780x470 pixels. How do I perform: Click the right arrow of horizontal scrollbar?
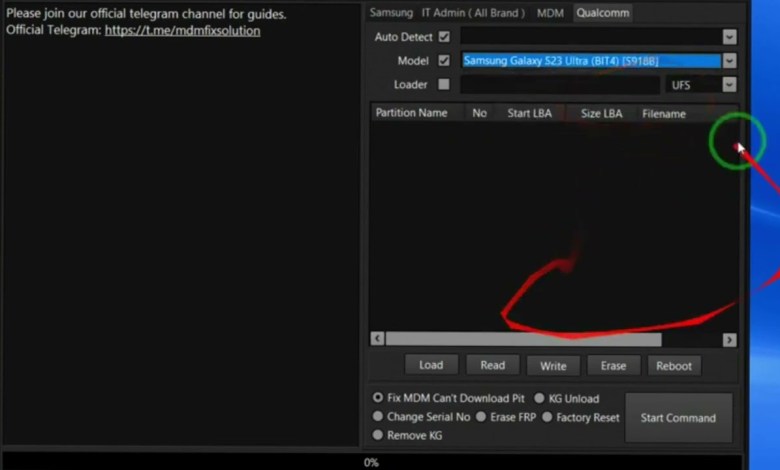pyautogui.click(x=729, y=340)
